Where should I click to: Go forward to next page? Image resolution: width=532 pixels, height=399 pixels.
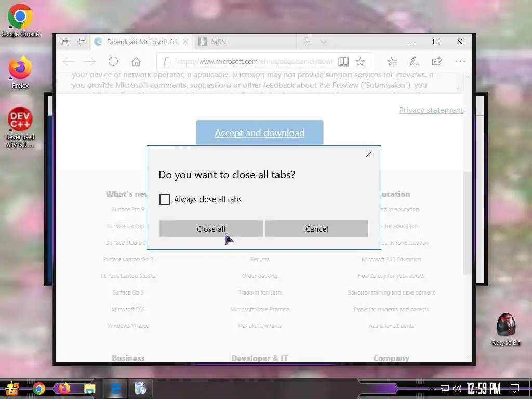pyautogui.click(x=90, y=61)
